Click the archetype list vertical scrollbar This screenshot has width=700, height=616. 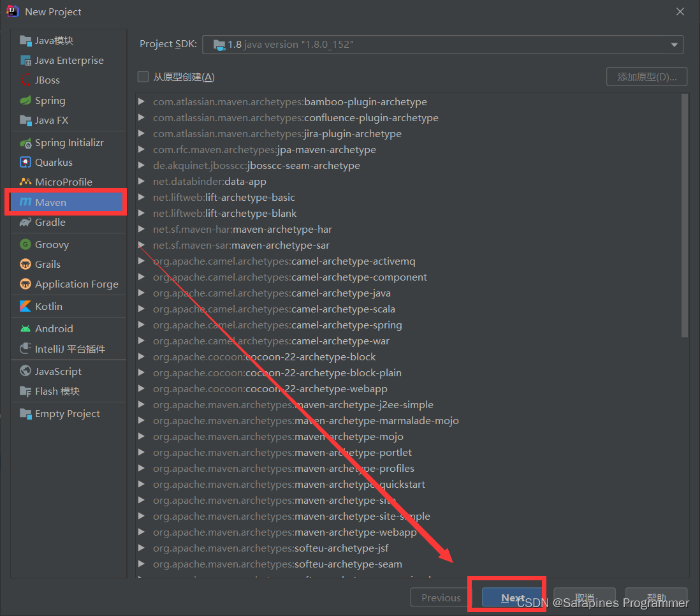point(685,216)
